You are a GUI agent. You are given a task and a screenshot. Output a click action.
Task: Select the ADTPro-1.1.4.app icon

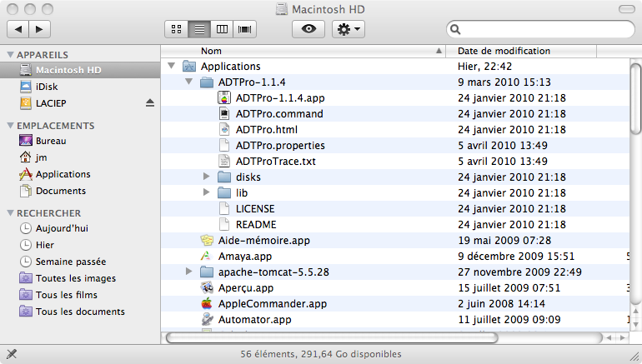click(224, 97)
